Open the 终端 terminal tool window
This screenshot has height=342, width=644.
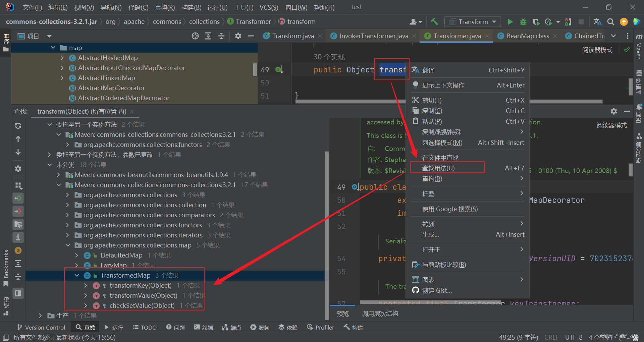coord(204,328)
